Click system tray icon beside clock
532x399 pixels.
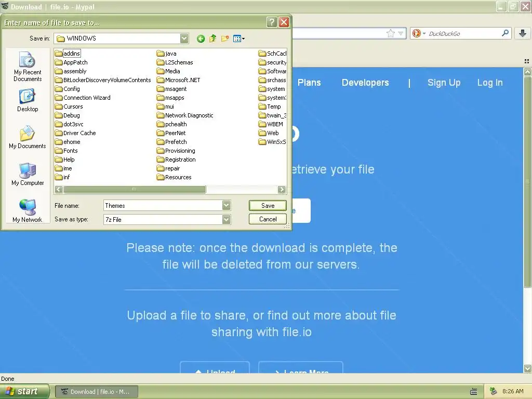pyautogui.click(x=493, y=391)
